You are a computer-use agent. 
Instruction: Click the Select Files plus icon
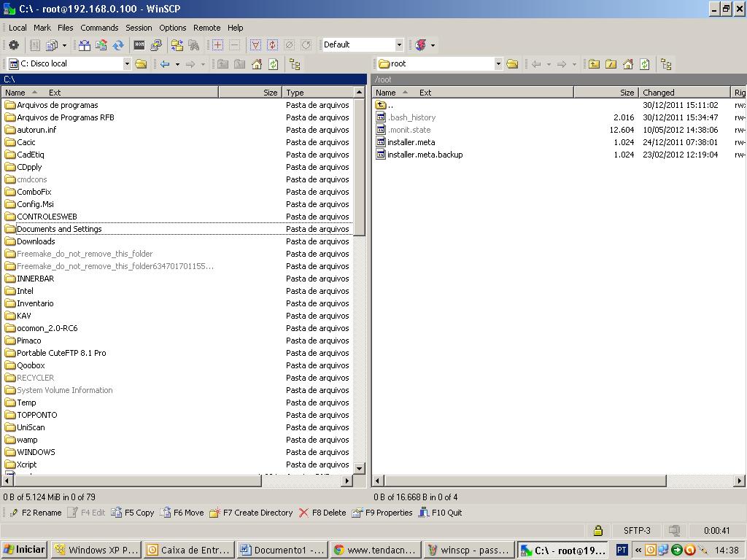217,45
